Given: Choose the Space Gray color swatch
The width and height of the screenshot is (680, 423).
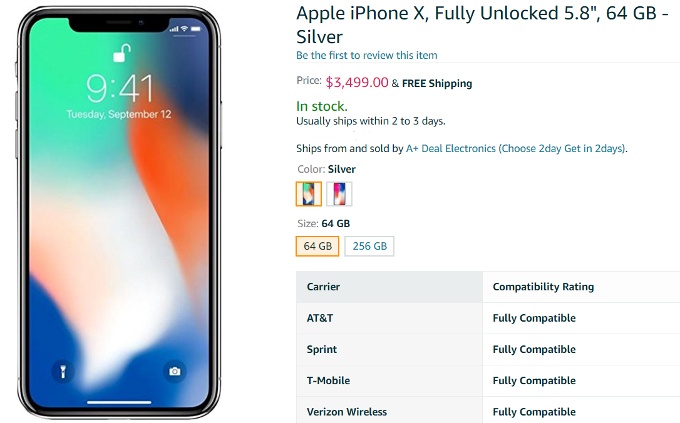Looking at the screenshot, I should point(339,194).
